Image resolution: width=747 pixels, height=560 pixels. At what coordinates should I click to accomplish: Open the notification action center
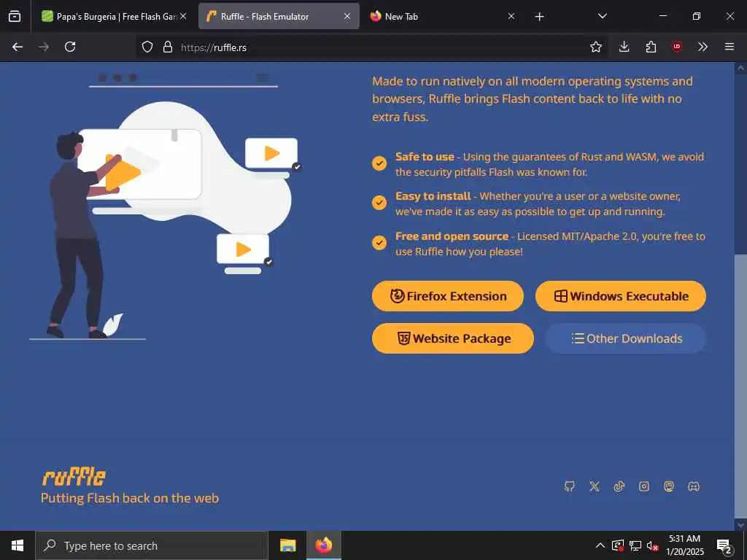(724, 545)
